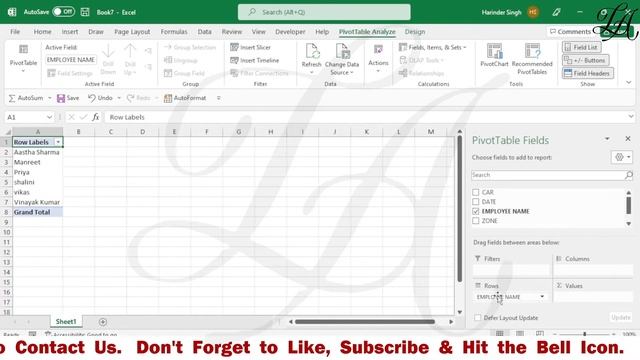Open the Developer tab

[290, 31]
